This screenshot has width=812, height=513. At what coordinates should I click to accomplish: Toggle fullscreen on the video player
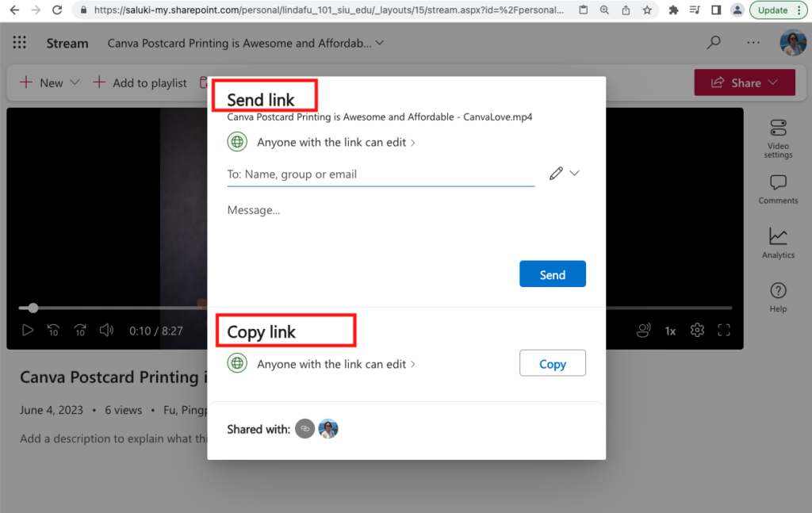pos(723,330)
